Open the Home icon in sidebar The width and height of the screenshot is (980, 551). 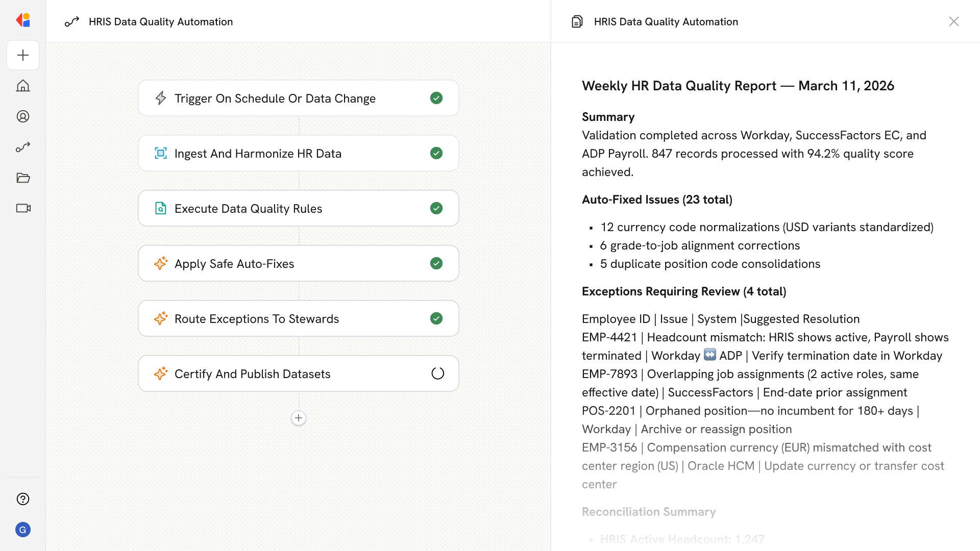pyautogui.click(x=23, y=86)
